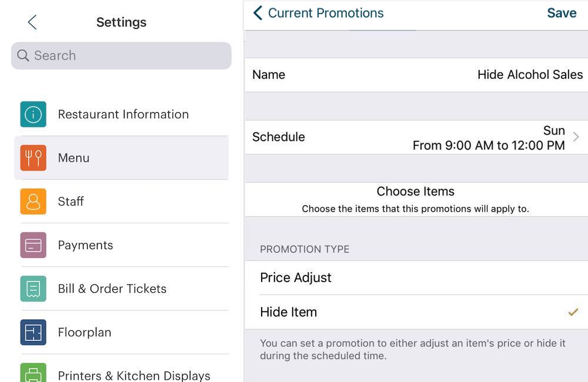This screenshot has height=382, width=588.
Task: Select the orange fork-and-knife Menu icon
Action: (33, 158)
